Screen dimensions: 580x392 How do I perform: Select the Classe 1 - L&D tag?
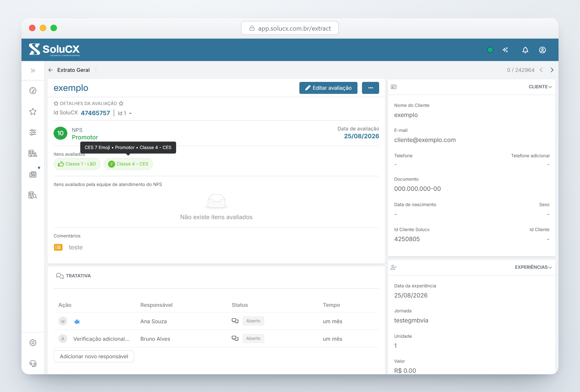pos(77,164)
